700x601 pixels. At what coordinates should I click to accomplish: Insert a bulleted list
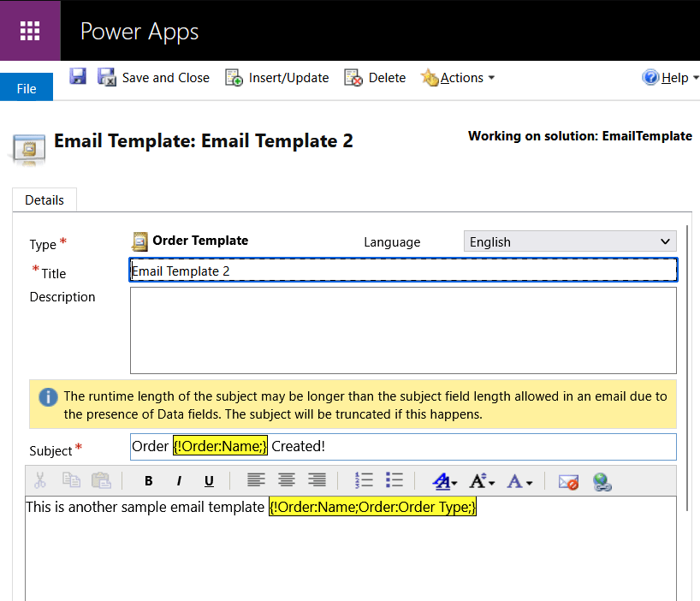[394, 480]
